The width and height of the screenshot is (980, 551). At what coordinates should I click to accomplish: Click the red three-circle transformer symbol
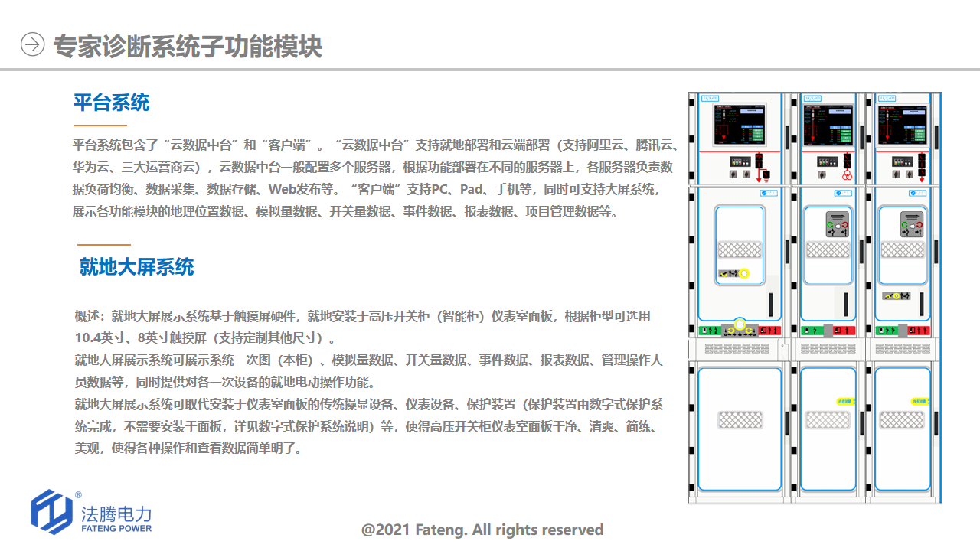click(x=847, y=177)
